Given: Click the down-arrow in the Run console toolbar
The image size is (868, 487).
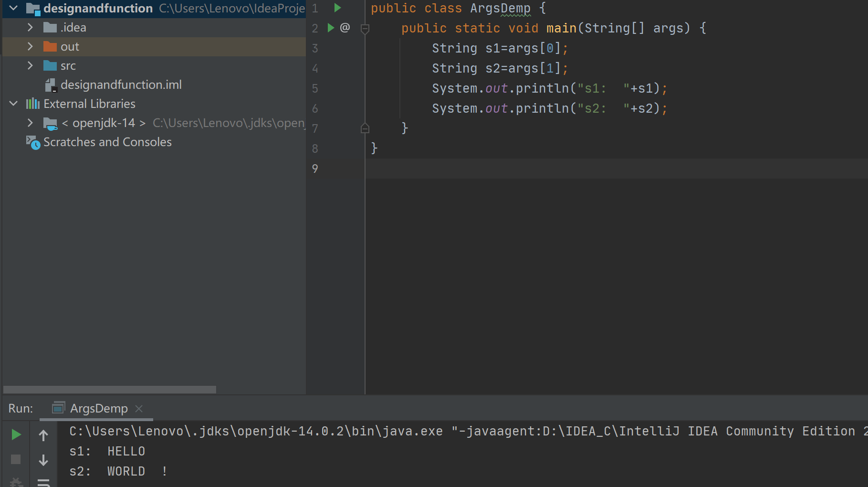Looking at the screenshot, I should [43, 460].
